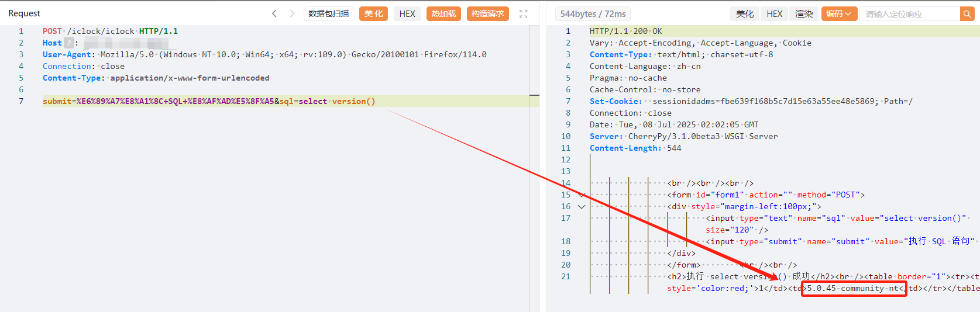Click the User-Agent header line
Screen dimensions: 980x312
[264, 54]
